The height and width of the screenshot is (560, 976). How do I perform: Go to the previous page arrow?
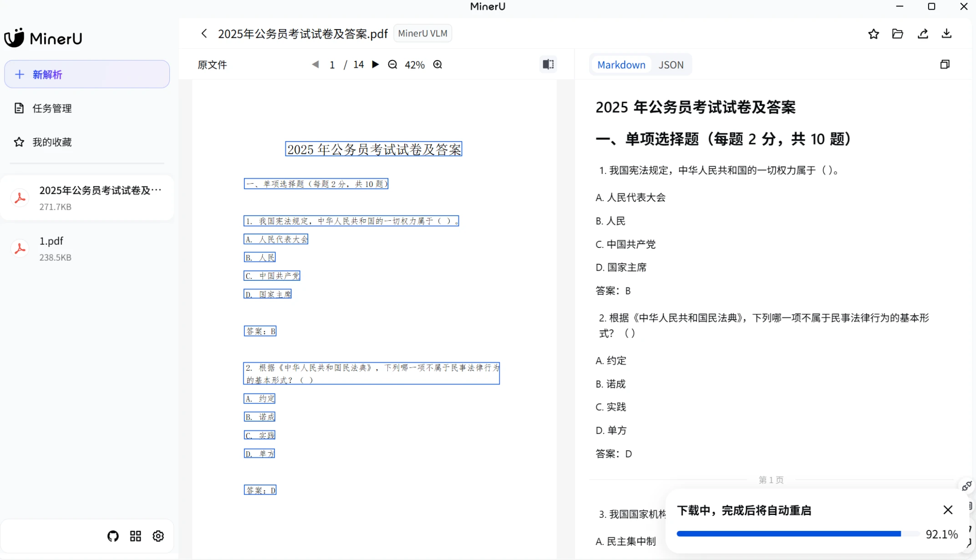(x=316, y=64)
